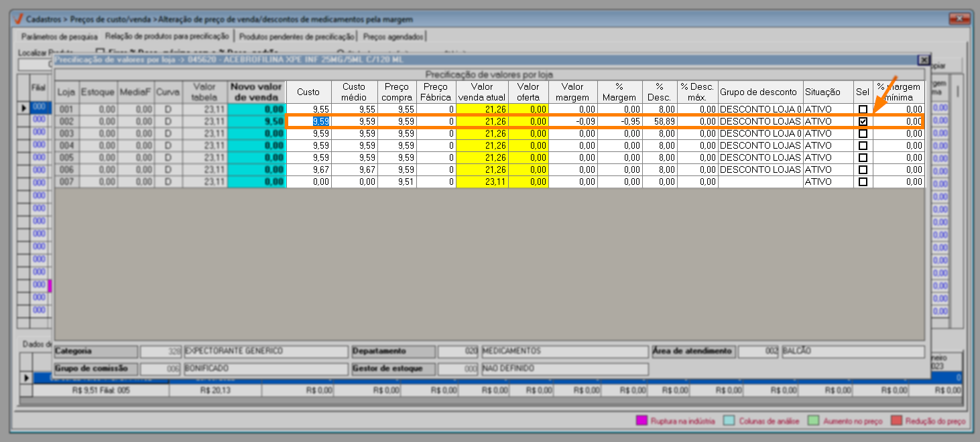Viewport: 980px width, 442px height.
Task: Select the Situação ATIVO cell of loja 003
Action: pyautogui.click(x=829, y=133)
